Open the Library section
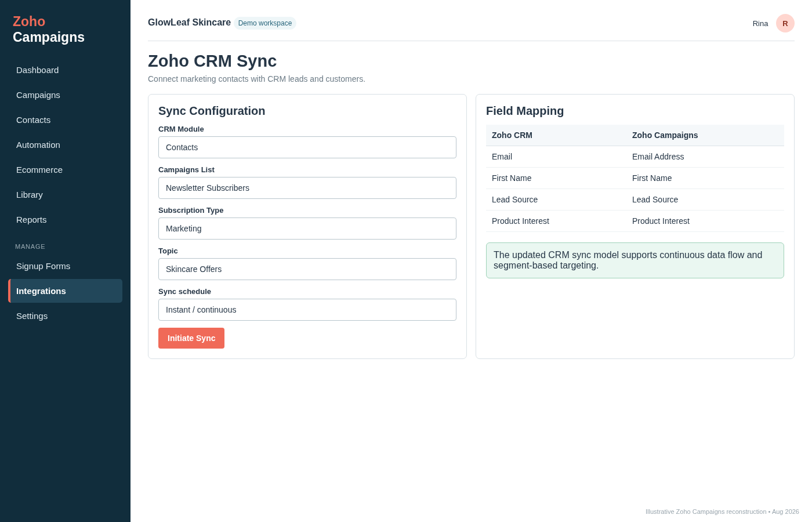812x522 pixels. (x=65, y=195)
